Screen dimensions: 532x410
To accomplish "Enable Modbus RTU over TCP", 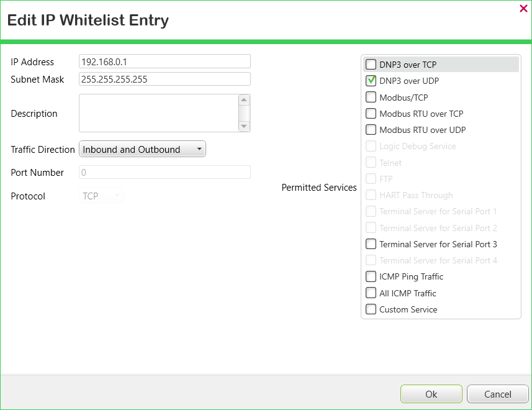I will [371, 113].
